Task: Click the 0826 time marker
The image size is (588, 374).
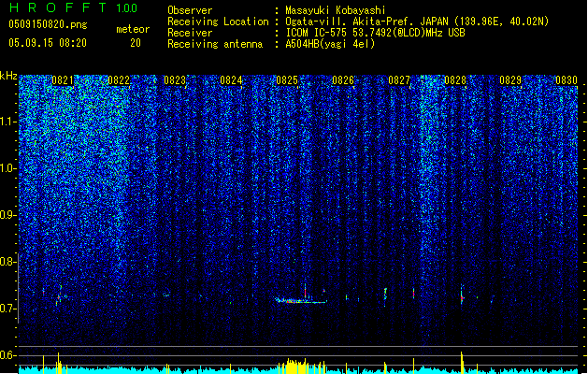Action: point(343,80)
